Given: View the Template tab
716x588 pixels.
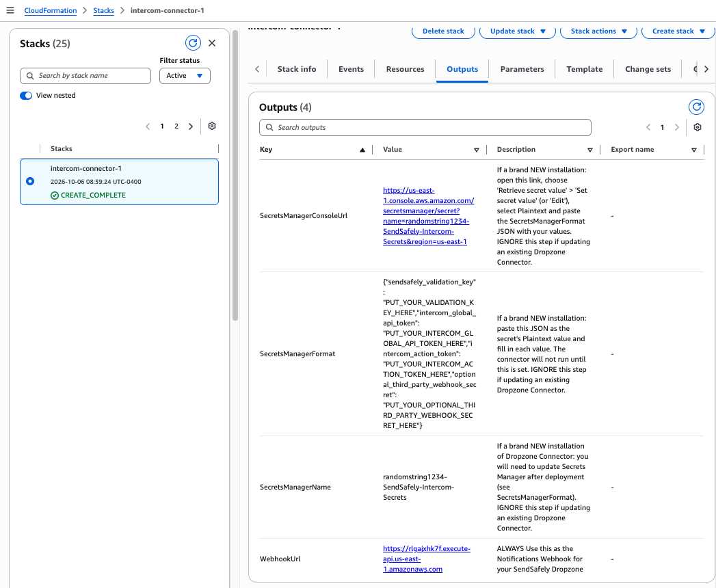Looking at the screenshot, I should (x=585, y=69).
